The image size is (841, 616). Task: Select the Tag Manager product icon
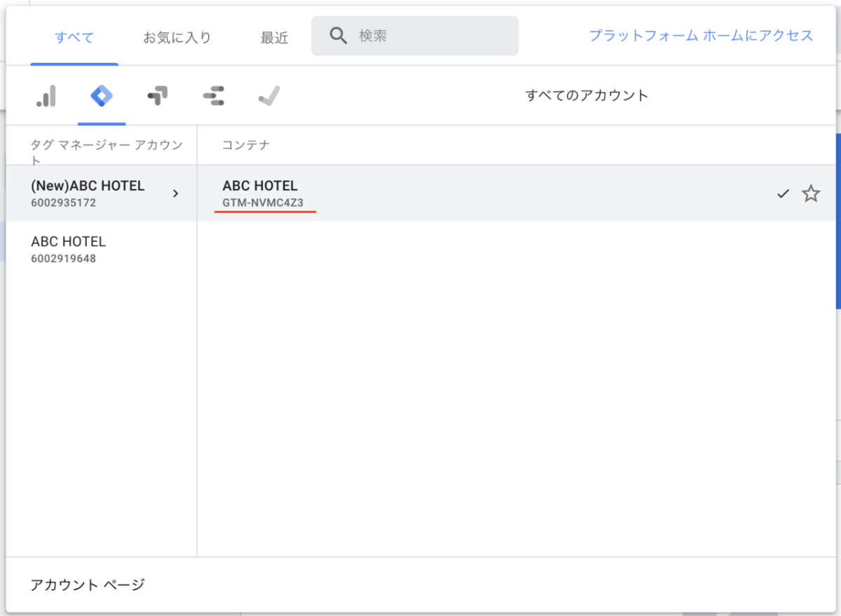click(102, 96)
